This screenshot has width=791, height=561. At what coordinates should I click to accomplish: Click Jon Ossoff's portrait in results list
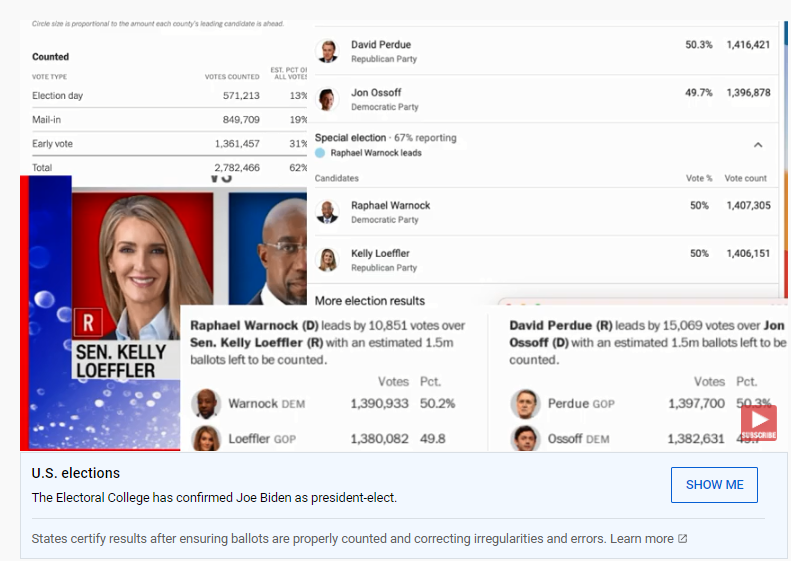327,99
